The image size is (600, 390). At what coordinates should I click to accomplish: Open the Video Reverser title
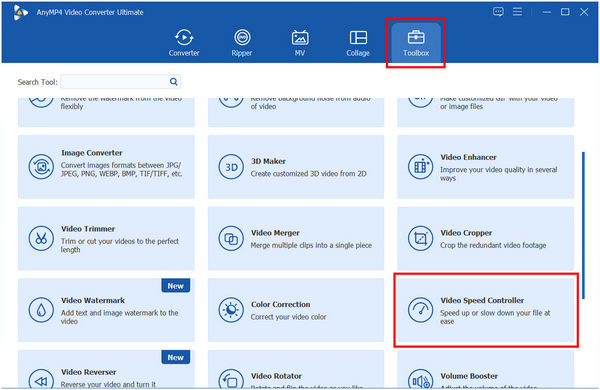pyautogui.click(x=88, y=372)
